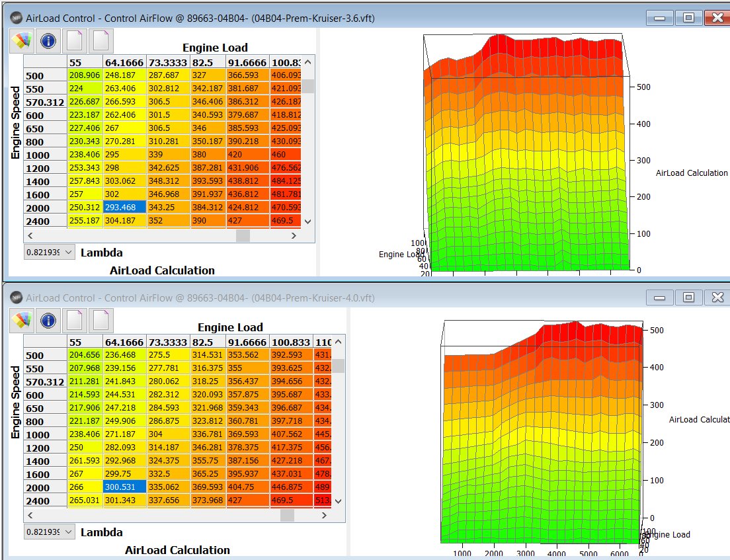Select highlighted cell 300.531 in Kruiser-4.0 table
Screen dimensions: 730x560
click(x=125, y=487)
